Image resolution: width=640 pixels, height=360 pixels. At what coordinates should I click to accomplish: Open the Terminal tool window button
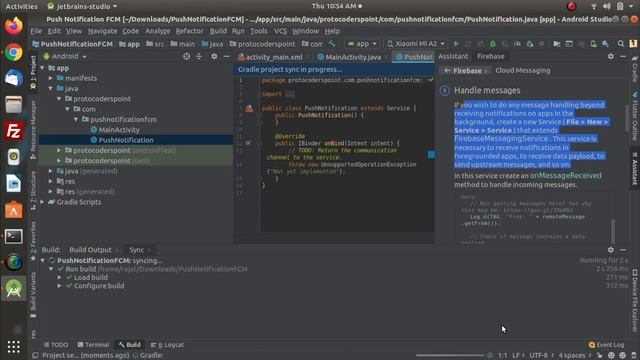pyautogui.click(x=93, y=345)
